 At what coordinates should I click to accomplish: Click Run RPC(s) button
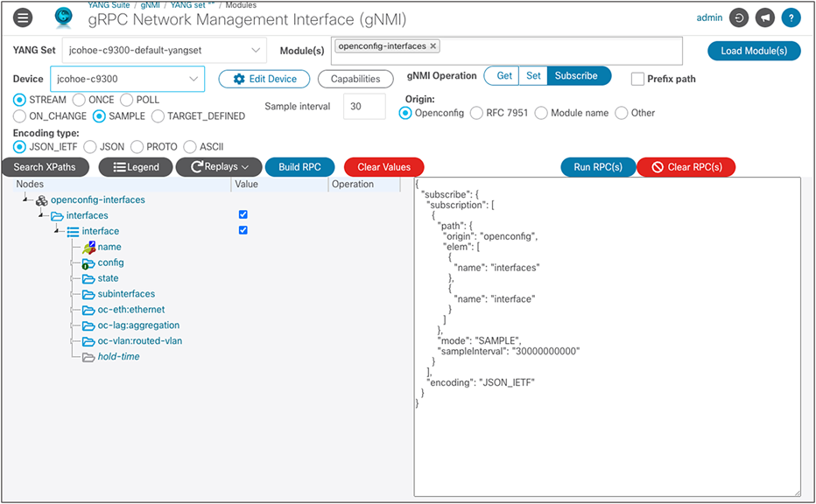[x=598, y=167]
